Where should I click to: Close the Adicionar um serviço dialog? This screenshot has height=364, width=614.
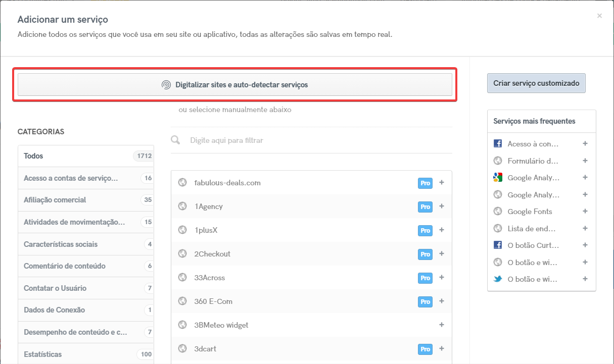[599, 16]
